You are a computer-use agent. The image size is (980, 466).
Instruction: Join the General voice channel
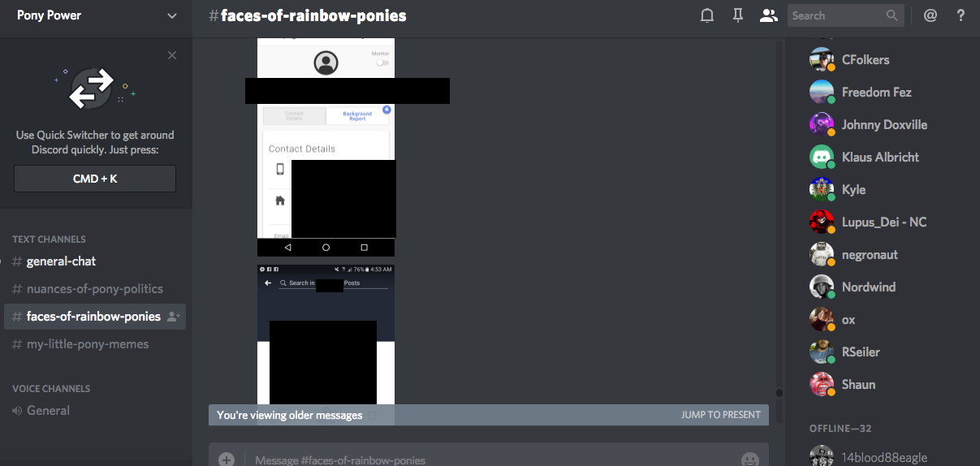[x=48, y=411]
